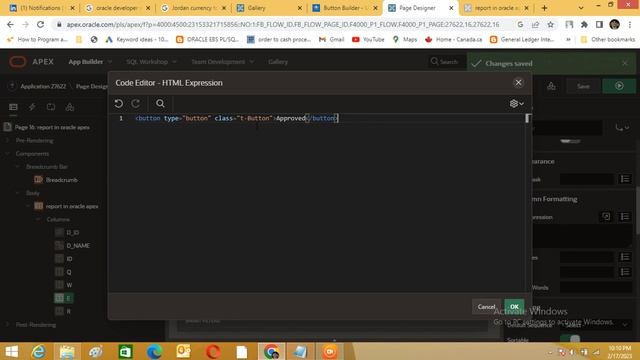The image size is (640, 360).
Task: Open Internet Explorer from taskbar
Action: pyautogui.click(x=39, y=351)
